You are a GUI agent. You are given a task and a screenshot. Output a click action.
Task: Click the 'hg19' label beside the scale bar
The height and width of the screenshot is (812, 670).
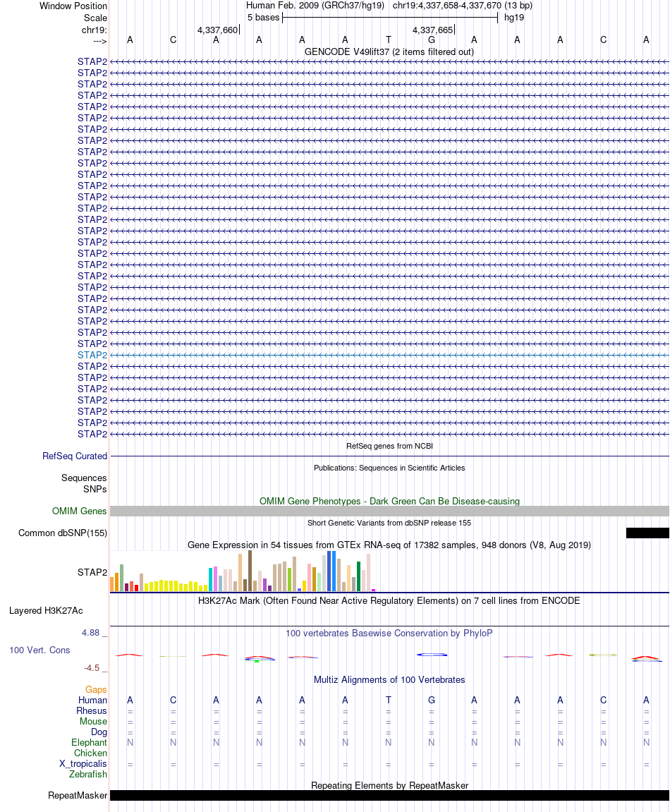(x=514, y=18)
